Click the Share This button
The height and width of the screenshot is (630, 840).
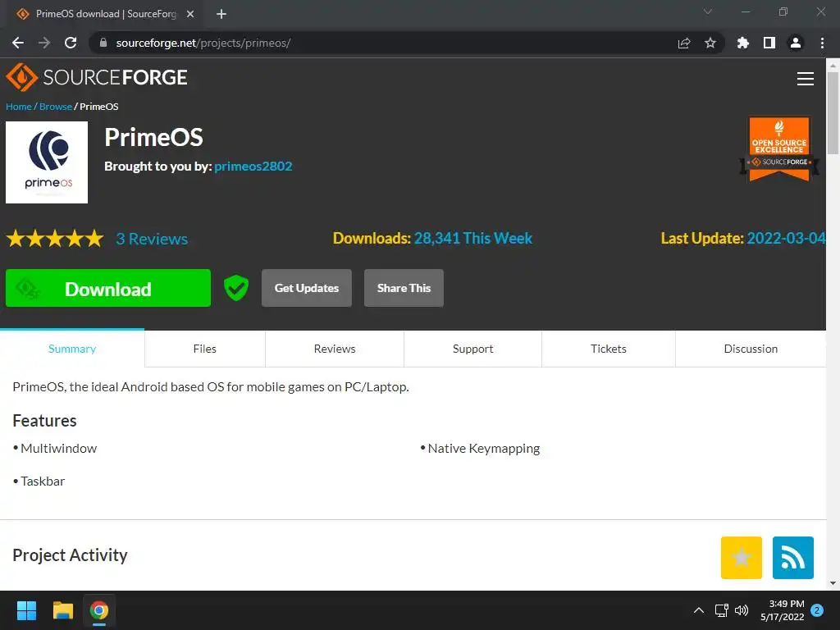coord(404,288)
